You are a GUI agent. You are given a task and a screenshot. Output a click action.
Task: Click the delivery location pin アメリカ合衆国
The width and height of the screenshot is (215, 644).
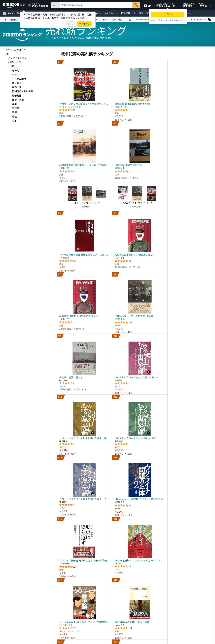(x=38, y=5)
